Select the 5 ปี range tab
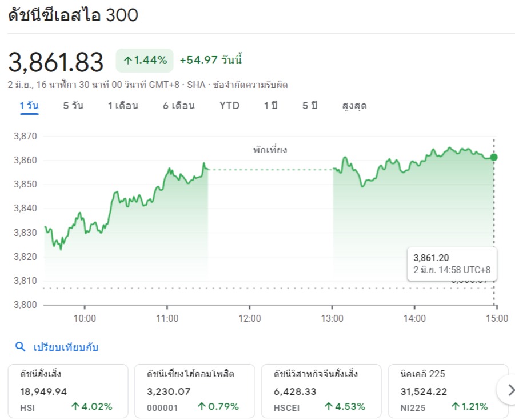515x420 pixels. point(310,106)
